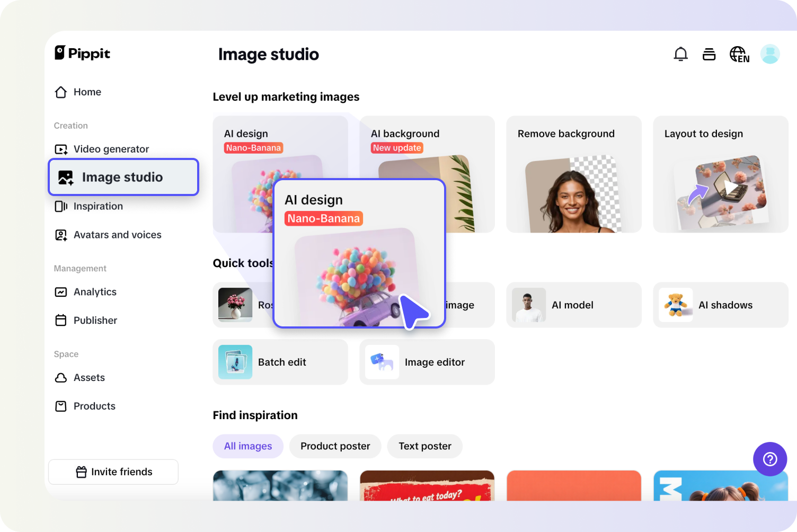Click the Invite friends button
The image size is (797, 532).
113,472
